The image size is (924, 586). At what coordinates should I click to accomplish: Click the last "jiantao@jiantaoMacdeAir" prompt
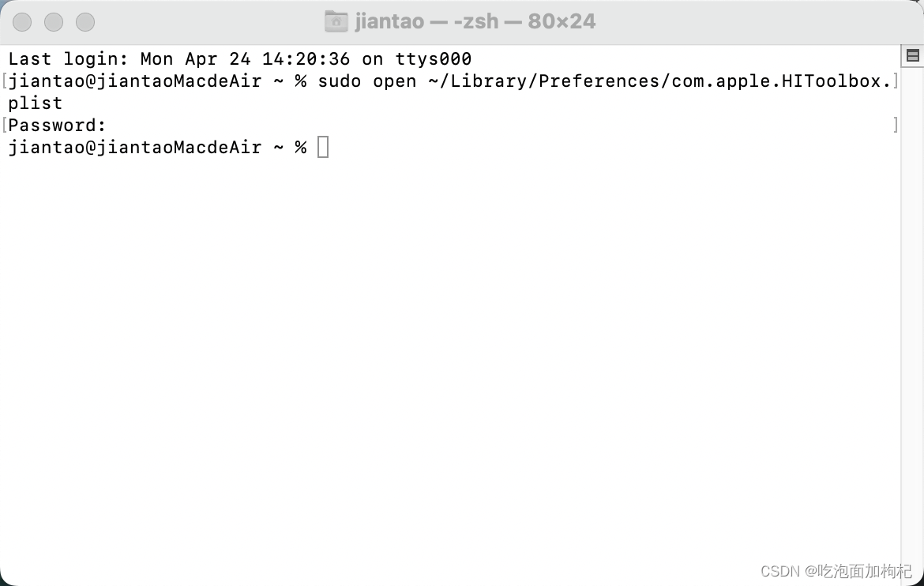point(135,148)
